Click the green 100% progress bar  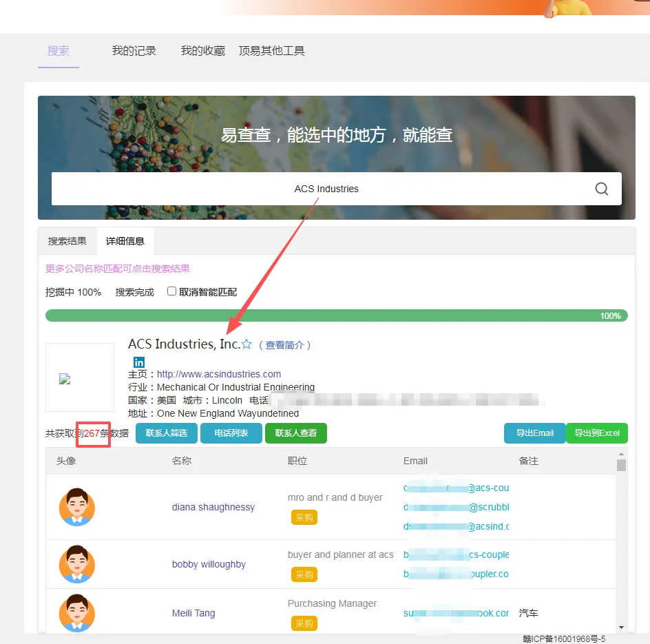337,315
